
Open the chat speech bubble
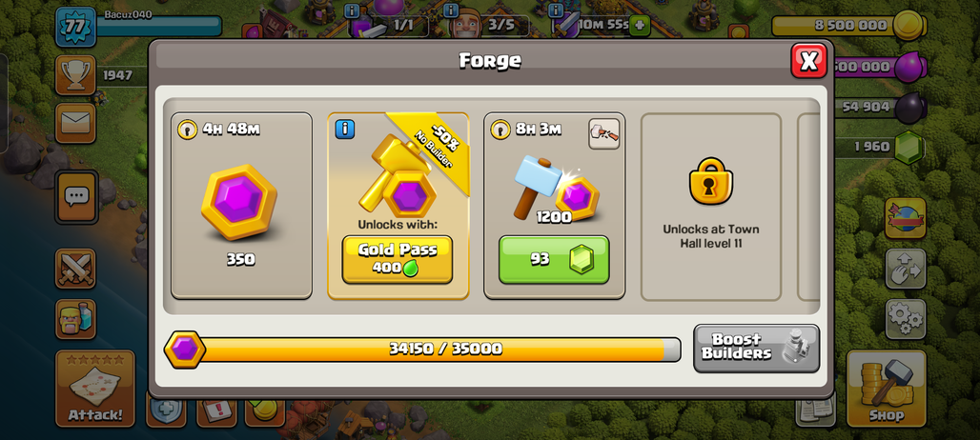pyautogui.click(x=76, y=197)
